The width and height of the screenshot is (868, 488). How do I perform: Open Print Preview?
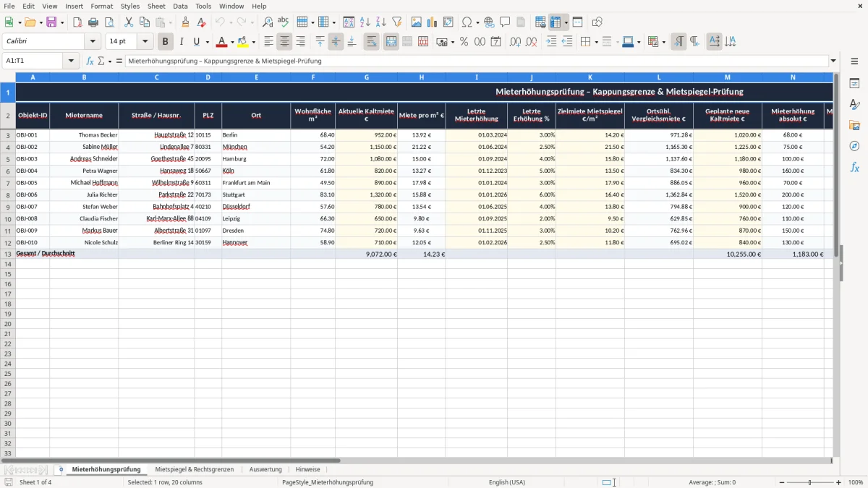(109, 22)
